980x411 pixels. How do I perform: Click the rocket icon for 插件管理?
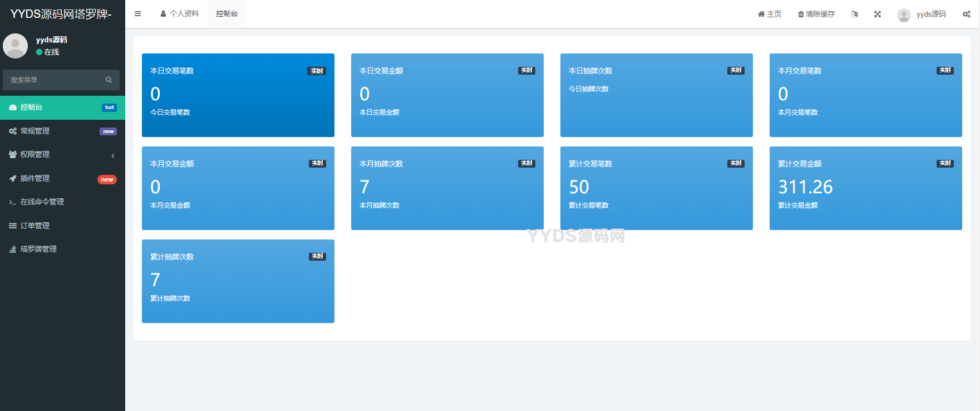(x=13, y=178)
